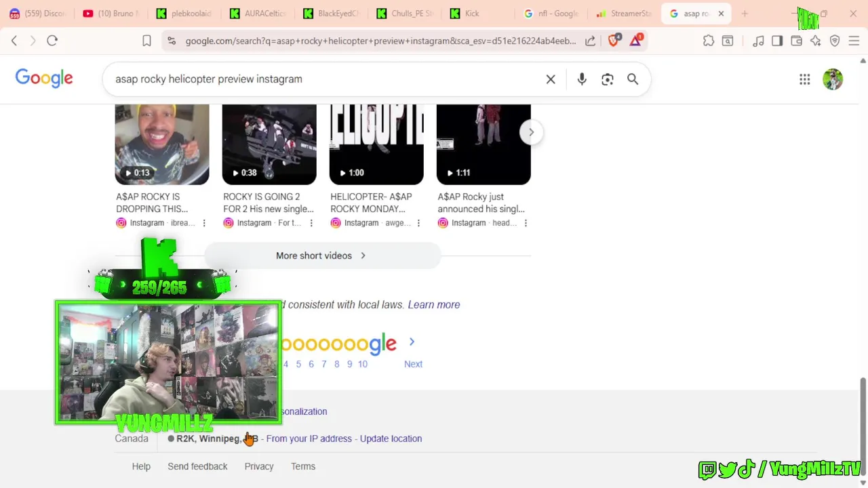Open options for HELICOPTER- A$AP ROCKY video
The height and width of the screenshot is (488, 868).
(x=418, y=223)
